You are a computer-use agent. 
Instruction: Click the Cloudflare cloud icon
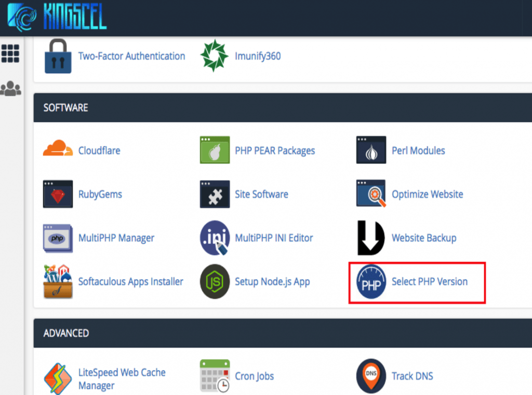[58, 150]
